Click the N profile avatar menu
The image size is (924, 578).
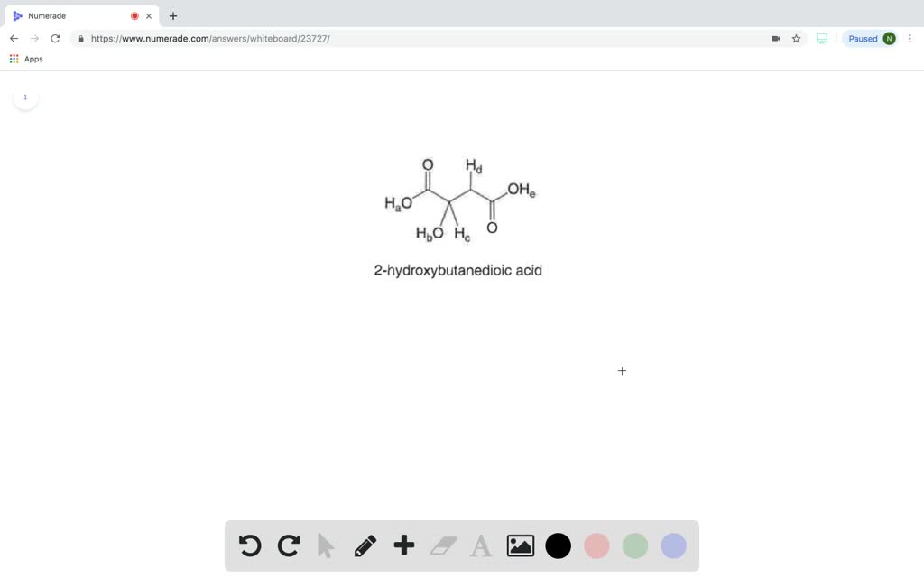(x=889, y=38)
